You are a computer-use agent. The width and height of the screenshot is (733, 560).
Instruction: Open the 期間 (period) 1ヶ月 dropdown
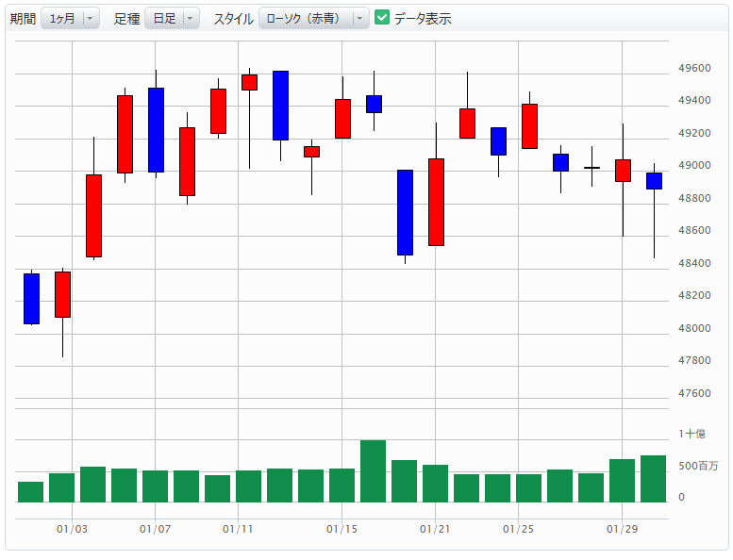(70, 18)
